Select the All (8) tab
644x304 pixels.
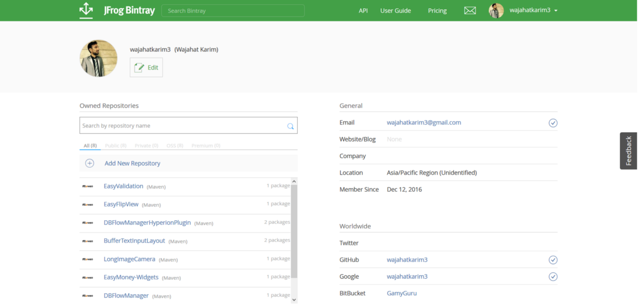coord(90,146)
